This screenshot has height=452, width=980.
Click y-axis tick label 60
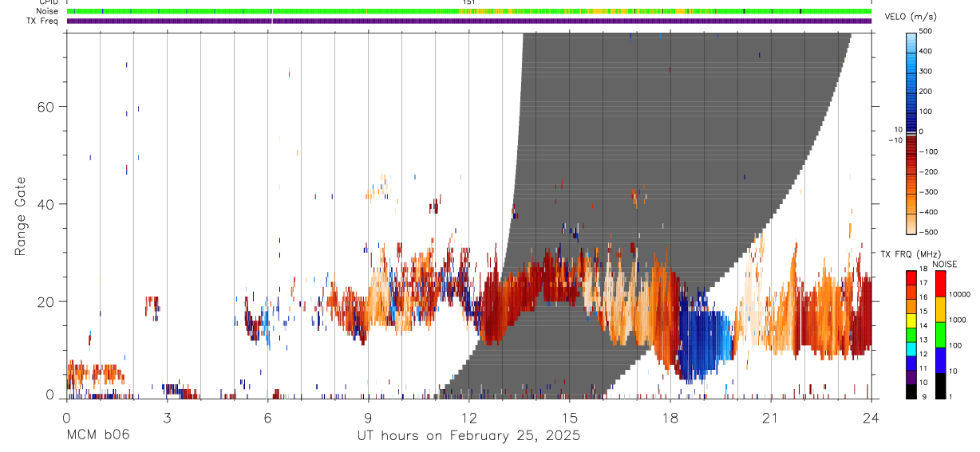point(44,107)
